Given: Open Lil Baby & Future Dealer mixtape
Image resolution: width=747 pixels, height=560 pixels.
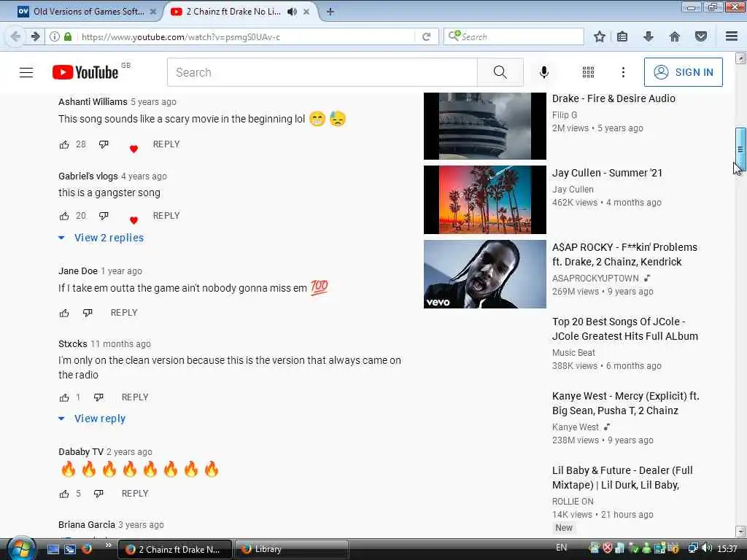Looking at the screenshot, I should pyautogui.click(x=622, y=478).
